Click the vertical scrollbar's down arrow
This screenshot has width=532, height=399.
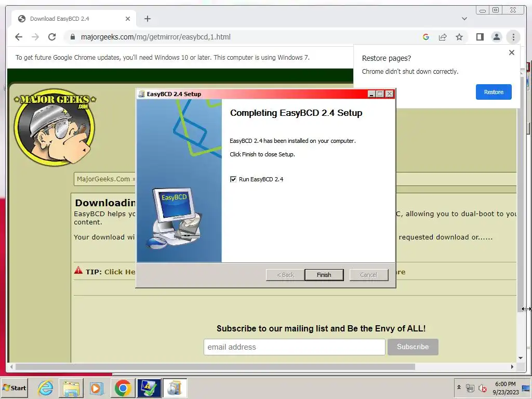(x=521, y=358)
